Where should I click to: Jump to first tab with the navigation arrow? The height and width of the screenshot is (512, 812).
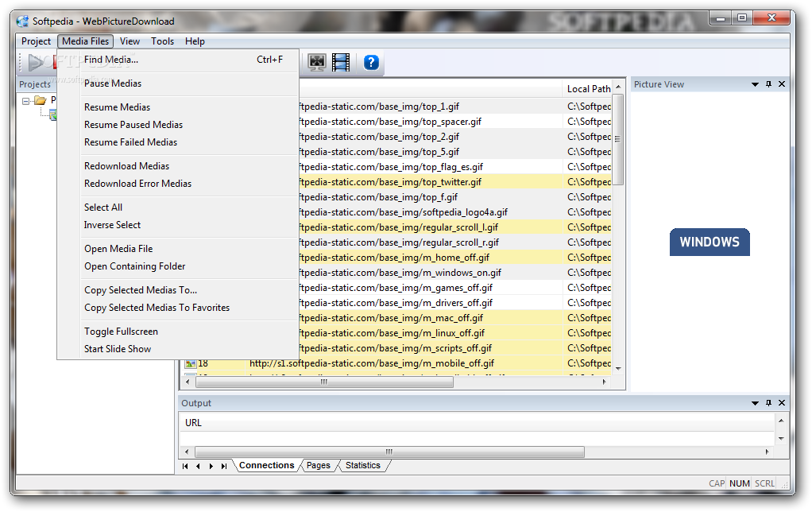tap(185, 466)
